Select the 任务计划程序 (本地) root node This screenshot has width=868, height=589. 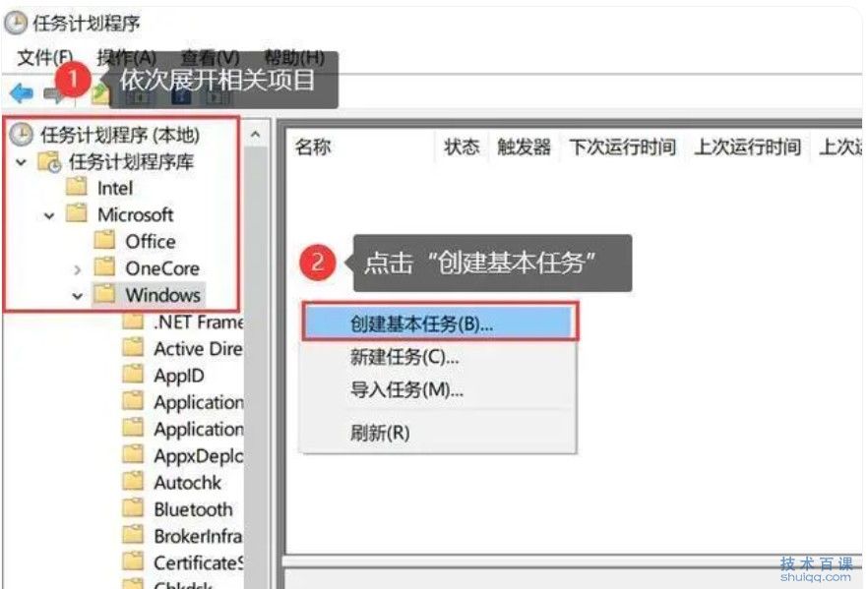coord(120,135)
